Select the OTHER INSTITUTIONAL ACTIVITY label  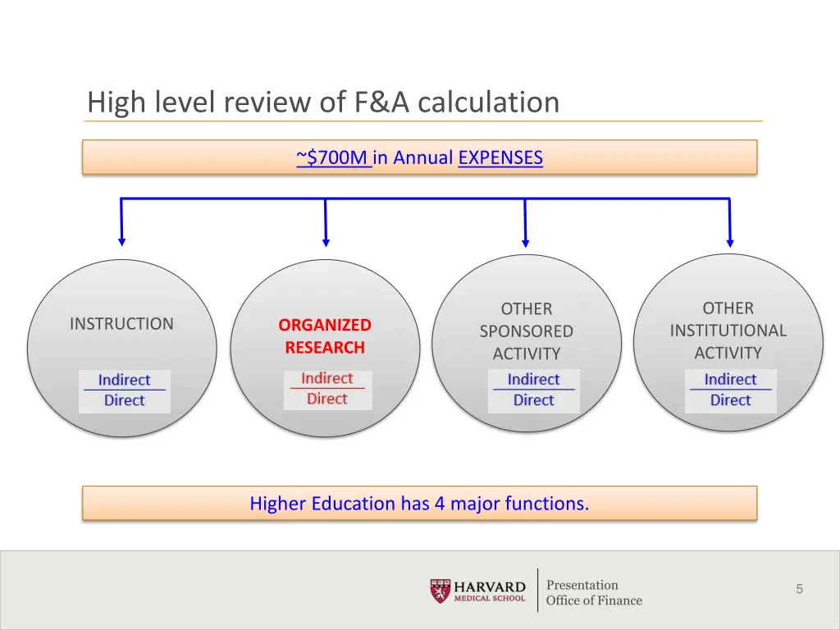pos(728,331)
